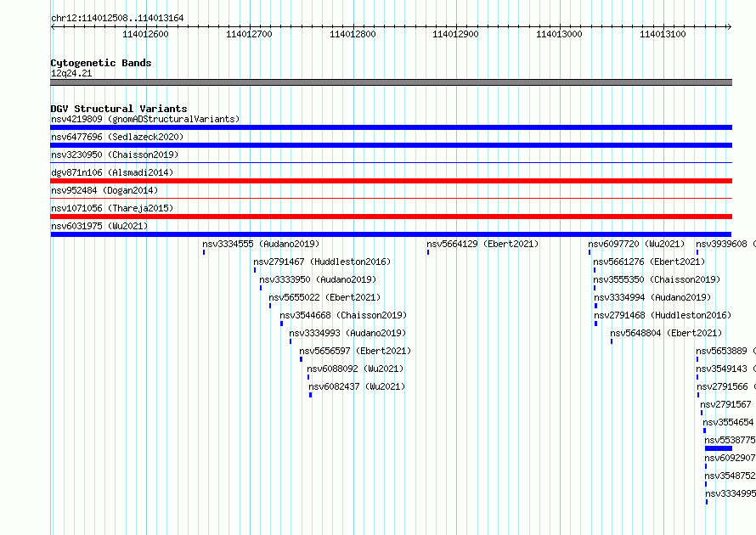Click the blue bar under nsv6477696
The height and width of the screenshot is (535, 756).
coord(391,145)
